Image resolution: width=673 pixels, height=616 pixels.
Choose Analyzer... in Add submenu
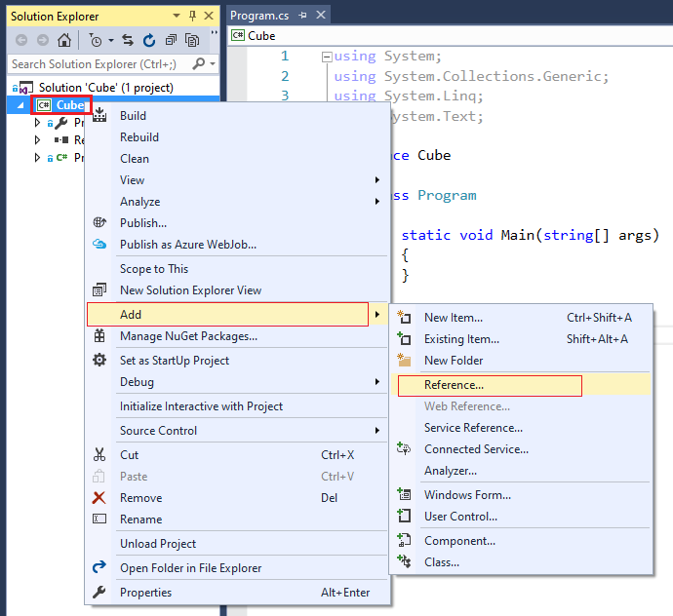[x=521, y=471]
